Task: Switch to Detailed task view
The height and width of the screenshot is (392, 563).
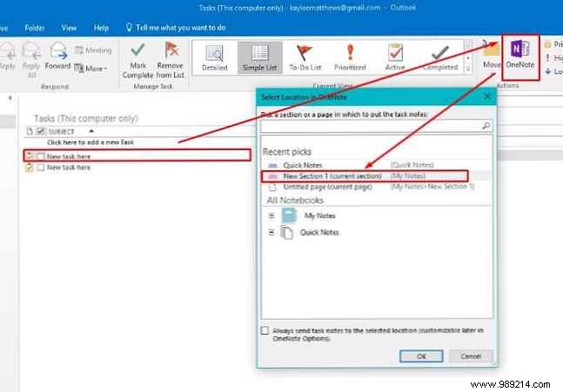Action: pos(215,57)
